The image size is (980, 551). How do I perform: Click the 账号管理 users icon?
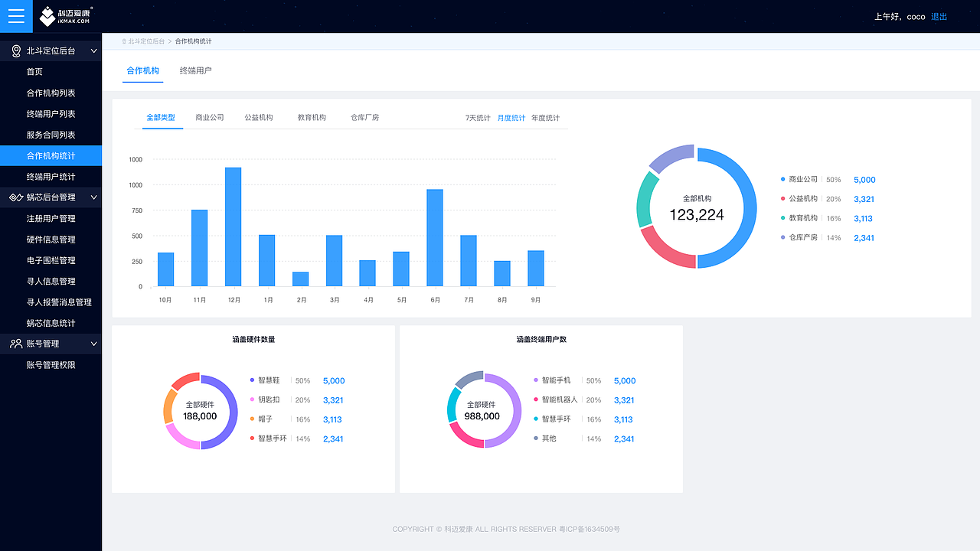(x=16, y=344)
